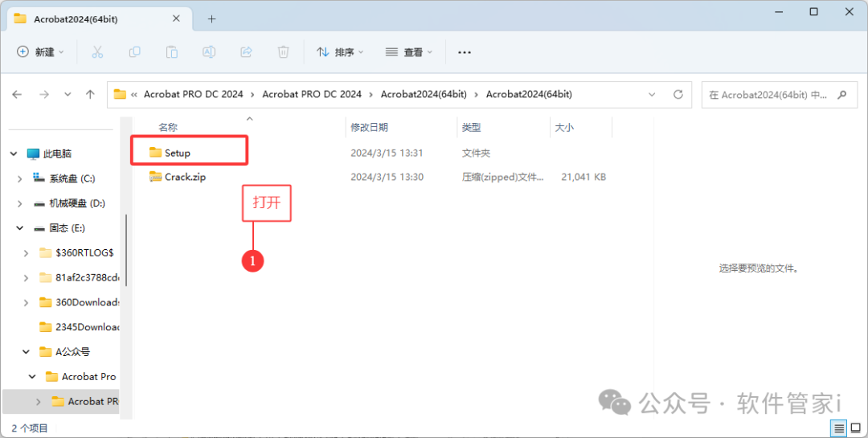Open the See more ellipsis menu

(x=465, y=52)
